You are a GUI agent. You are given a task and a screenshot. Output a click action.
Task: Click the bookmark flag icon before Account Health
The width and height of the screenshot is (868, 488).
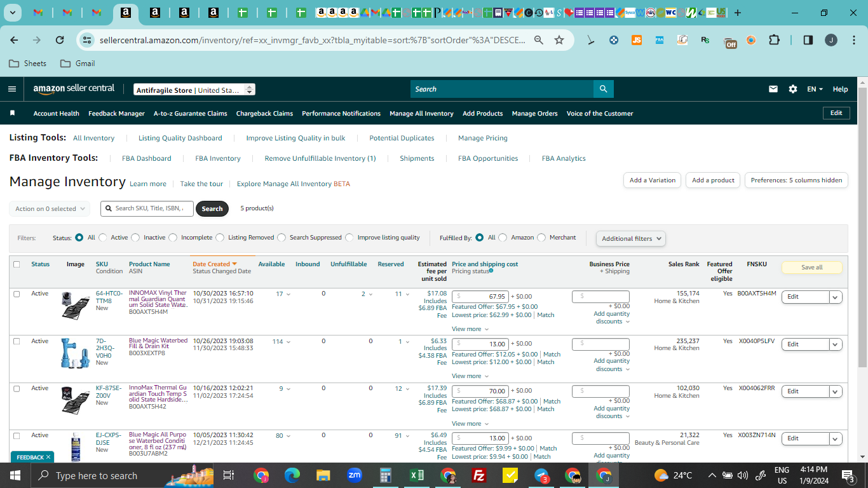click(12, 113)
